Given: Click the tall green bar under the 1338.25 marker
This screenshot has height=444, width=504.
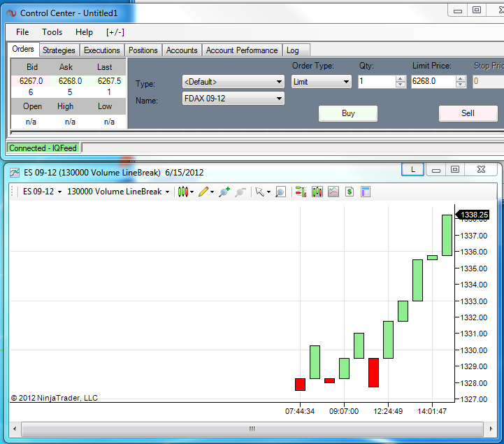Looking at the screenshot, I should [447, 236].
